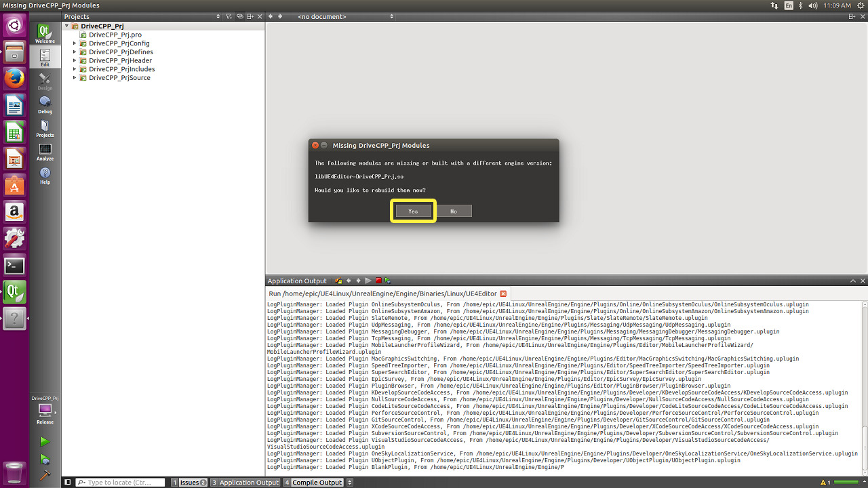Open the Release build target selector
868x488 pixels.
[45, 412]
